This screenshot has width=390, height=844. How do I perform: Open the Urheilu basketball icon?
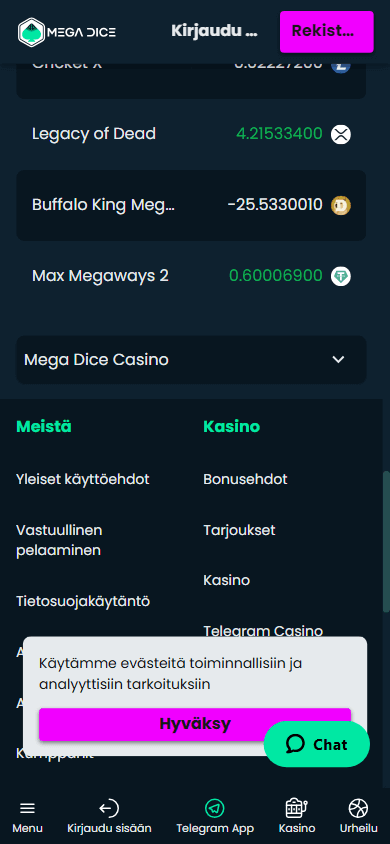tap(358, 808)
